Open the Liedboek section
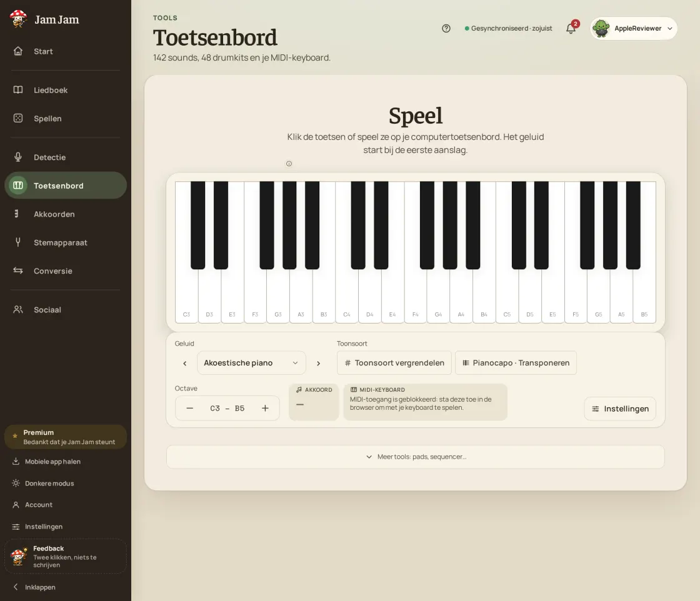Image resolution: width=700 pixels, height=601 pixels. coord(66,90)
